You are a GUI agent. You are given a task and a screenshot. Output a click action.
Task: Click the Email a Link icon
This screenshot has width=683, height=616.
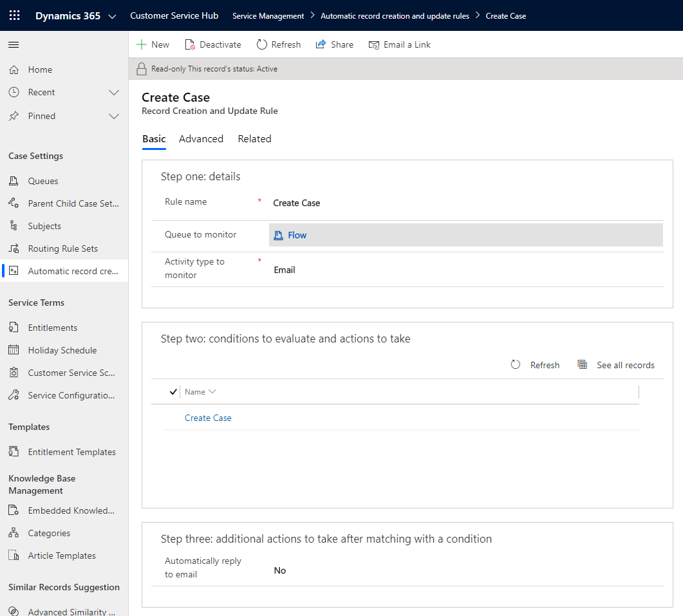[x=374, y=44]
